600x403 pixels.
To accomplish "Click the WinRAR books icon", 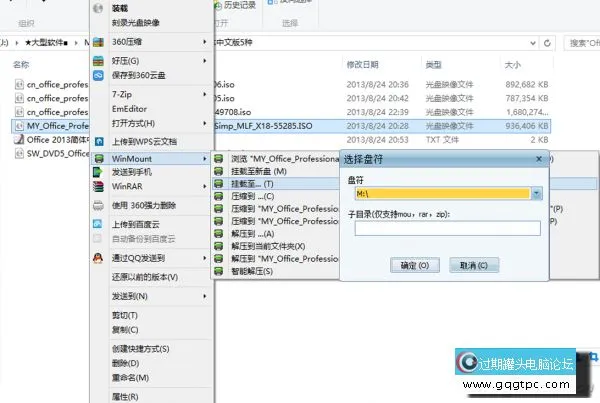I will 98,186.
